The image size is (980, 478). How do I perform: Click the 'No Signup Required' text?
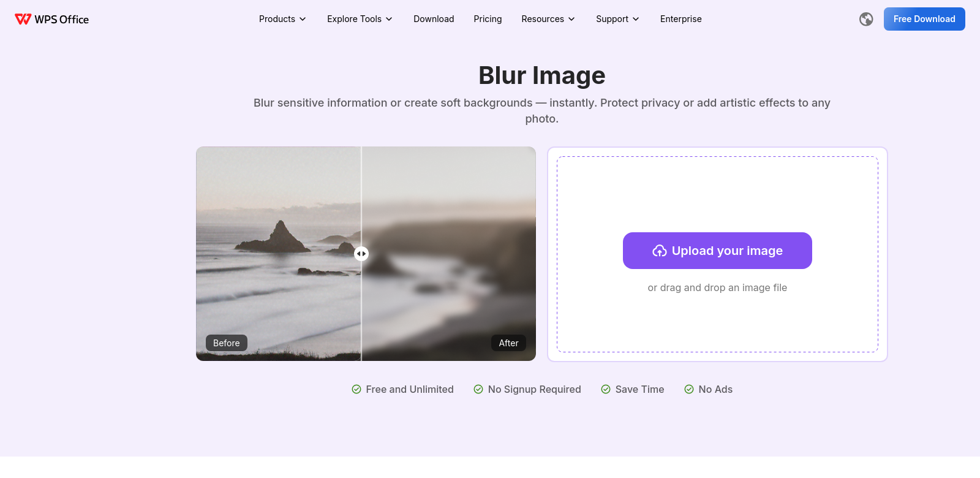[535, 389]
